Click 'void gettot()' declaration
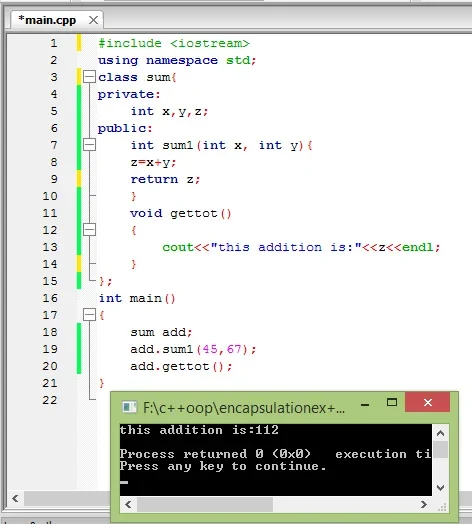The width and height of the screenshot is (472, 524). (x=181, y=213)
